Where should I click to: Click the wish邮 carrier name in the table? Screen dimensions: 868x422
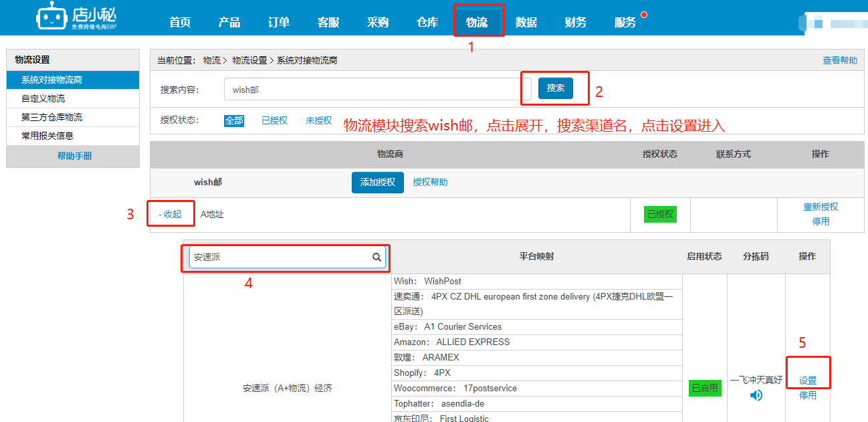[x=208, y=182]
